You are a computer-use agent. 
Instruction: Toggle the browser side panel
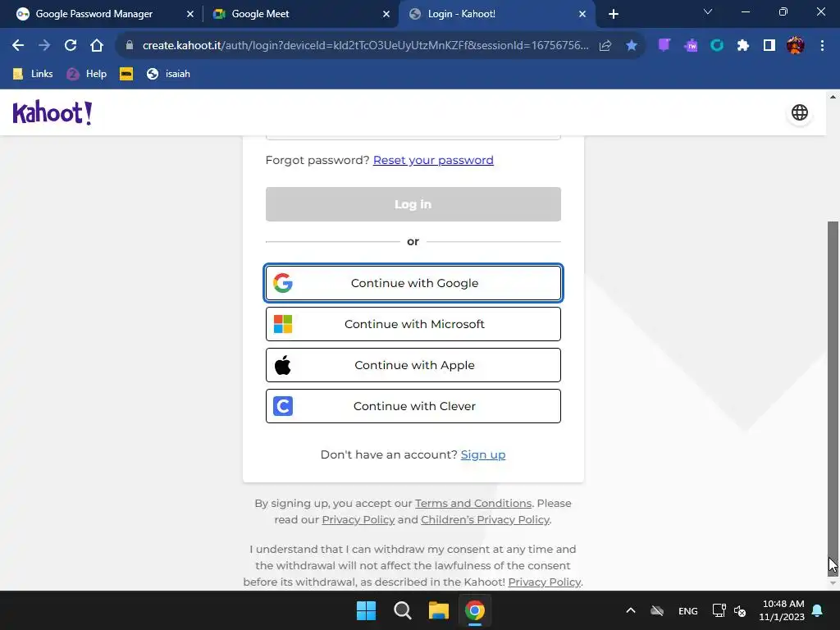(769, 46)
